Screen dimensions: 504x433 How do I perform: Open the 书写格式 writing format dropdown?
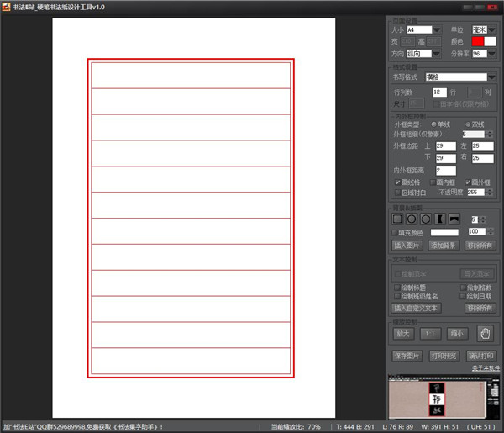(491, 77)
